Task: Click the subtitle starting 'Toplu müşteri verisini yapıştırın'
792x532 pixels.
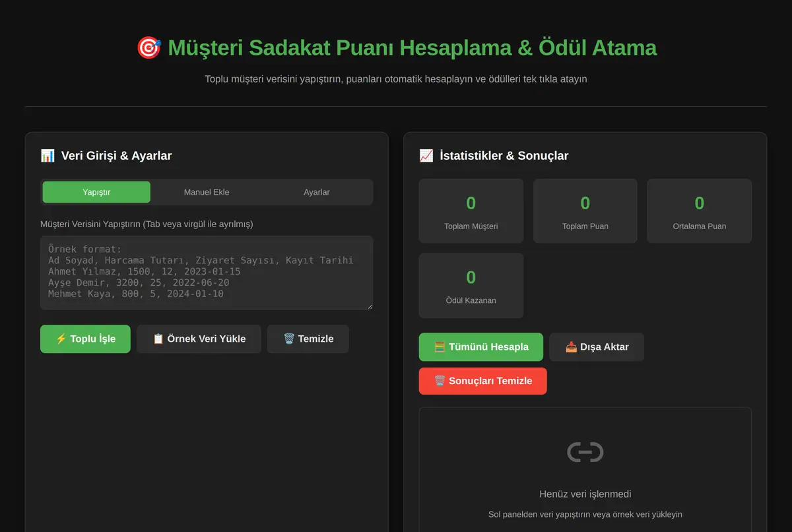Action: 396,79
